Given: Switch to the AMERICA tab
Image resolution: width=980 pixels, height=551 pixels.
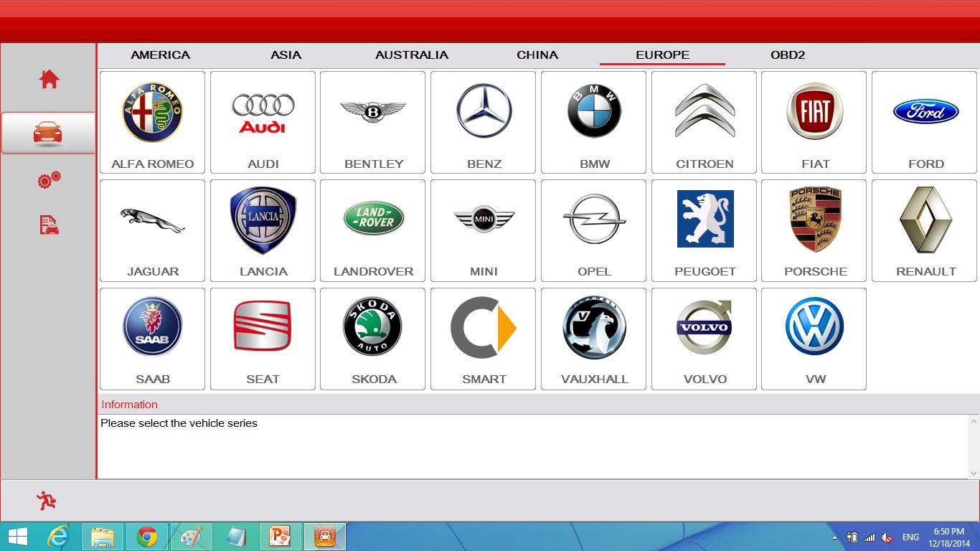Looking at the screenshot, I should click(x=160, y=55).
